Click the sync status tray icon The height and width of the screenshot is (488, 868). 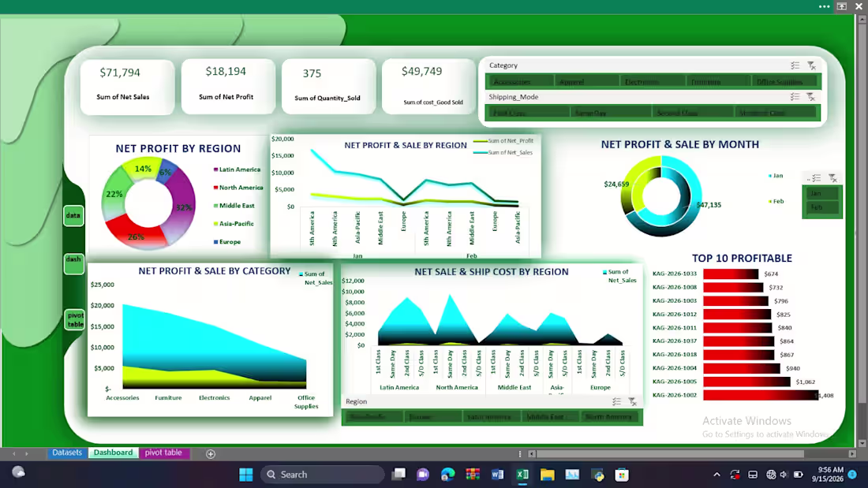[x=735, y=475]
